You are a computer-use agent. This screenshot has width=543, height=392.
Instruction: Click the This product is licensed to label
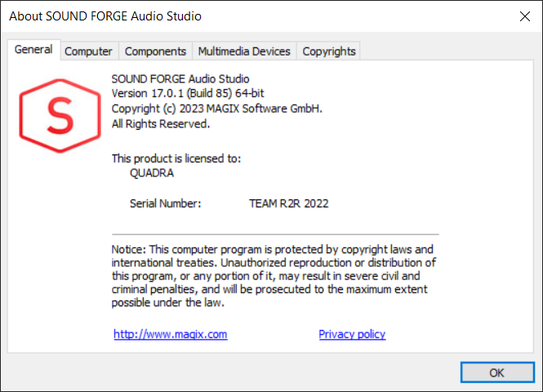click(x=176, y=158)
